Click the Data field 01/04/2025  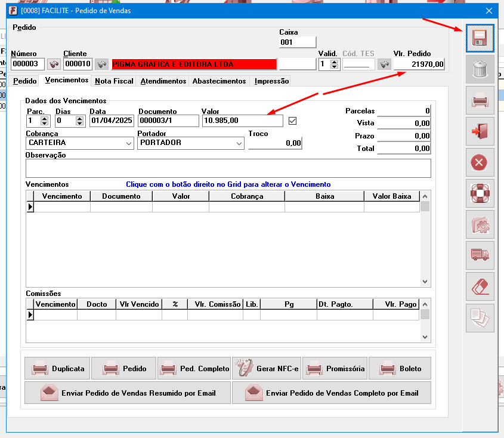tap(112, 121)
